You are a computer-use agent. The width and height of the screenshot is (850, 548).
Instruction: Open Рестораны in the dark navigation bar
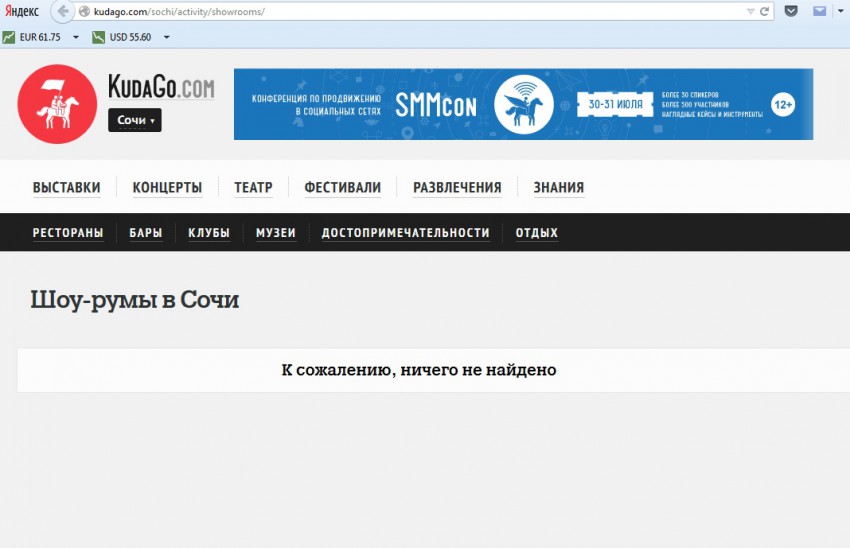(x=68, y=233)
